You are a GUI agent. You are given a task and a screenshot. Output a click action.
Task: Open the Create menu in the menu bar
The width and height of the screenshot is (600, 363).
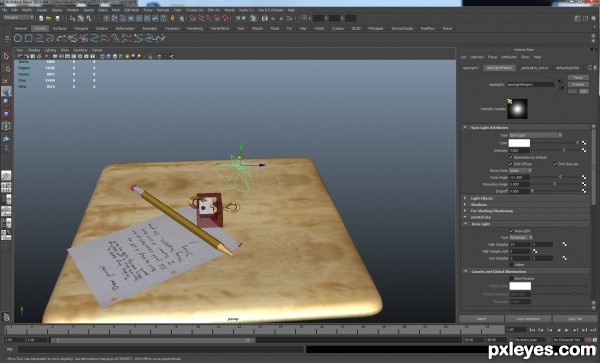click(x=41, y=10)
